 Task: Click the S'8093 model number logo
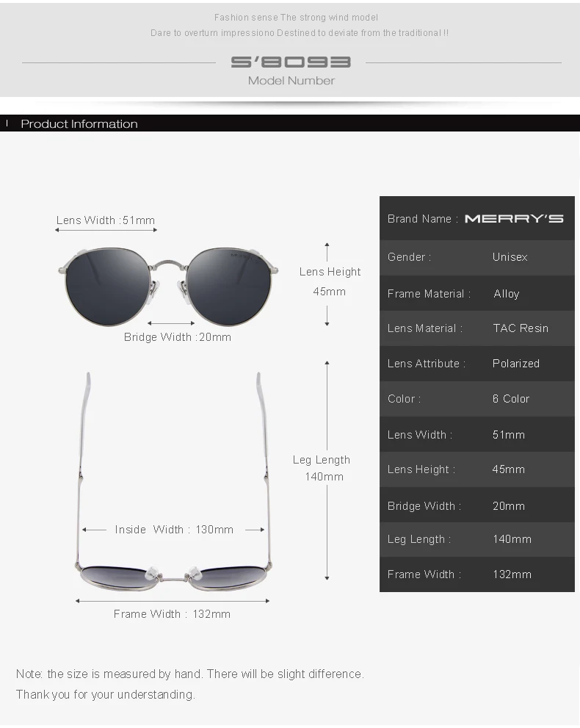click(291, 62)
